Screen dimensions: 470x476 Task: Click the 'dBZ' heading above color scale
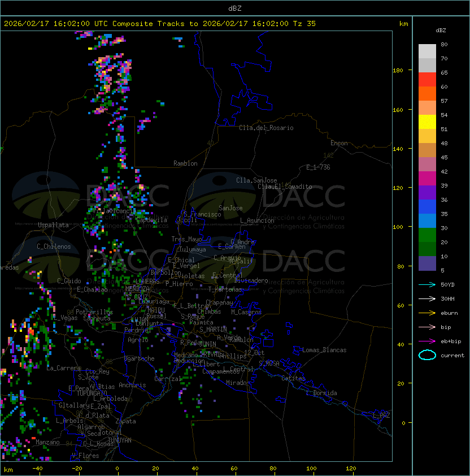(441, 31)
